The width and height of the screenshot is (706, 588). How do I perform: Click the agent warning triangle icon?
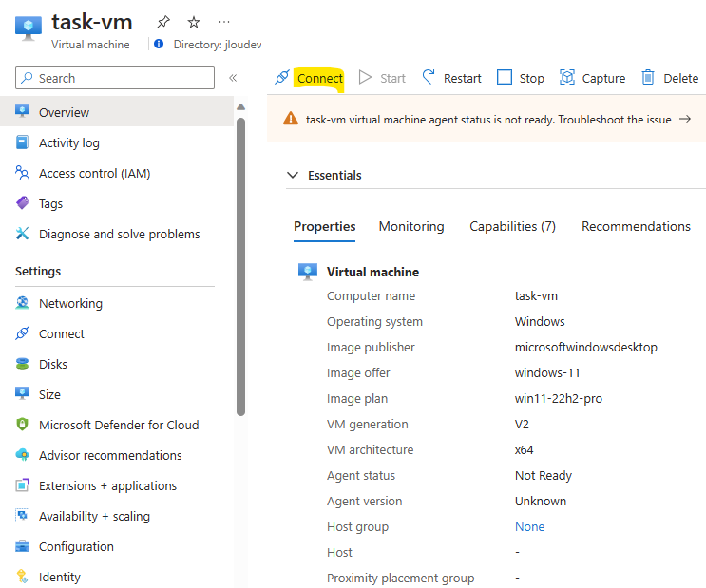pos(291,119)
